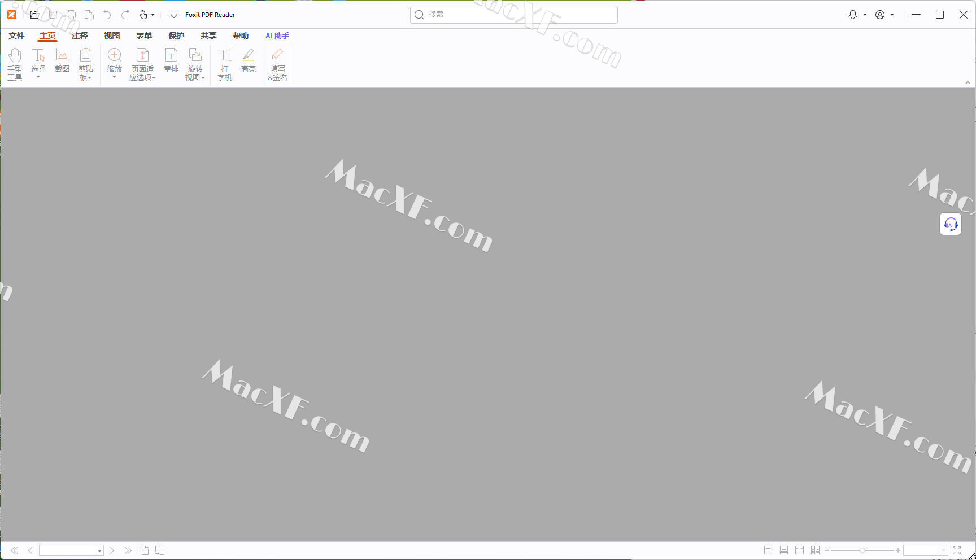
Task: Select the 高亮 highlight tool
Action: (x=249, y=60)
